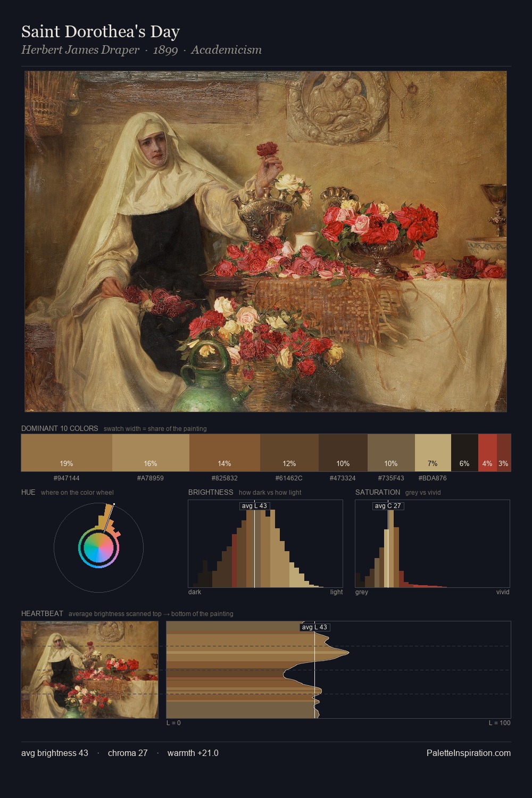Screen dimensions: 532x798
Task: Select the 12% swatch #61462C
Action: (x=289, y=453)
